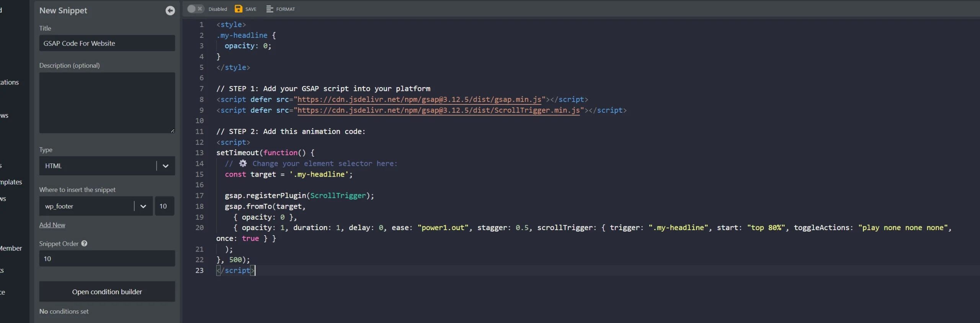Click into the Description (optional) textarea
Viewport: 980px width, 323px height.
click(x=107, y=103)
